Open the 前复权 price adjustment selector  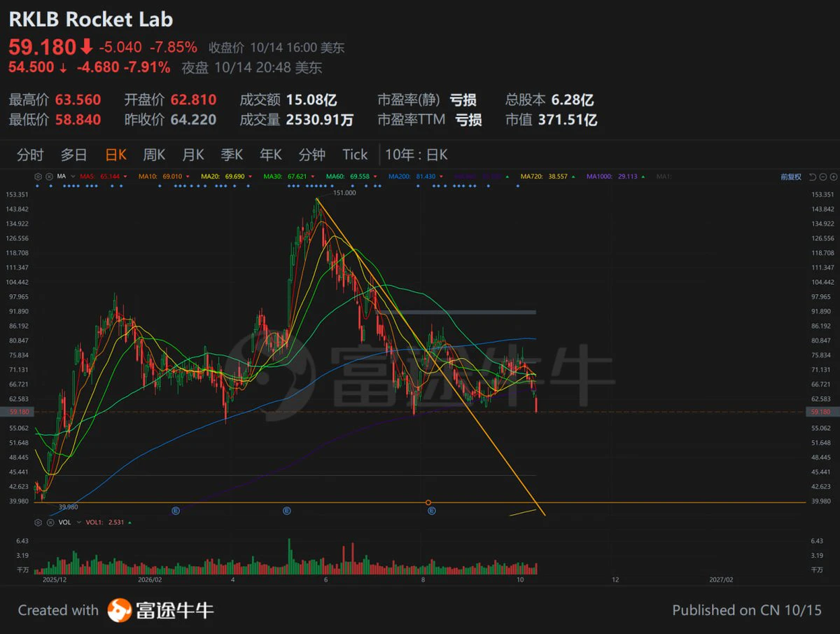pyautogui.click(x=791, y=177)
